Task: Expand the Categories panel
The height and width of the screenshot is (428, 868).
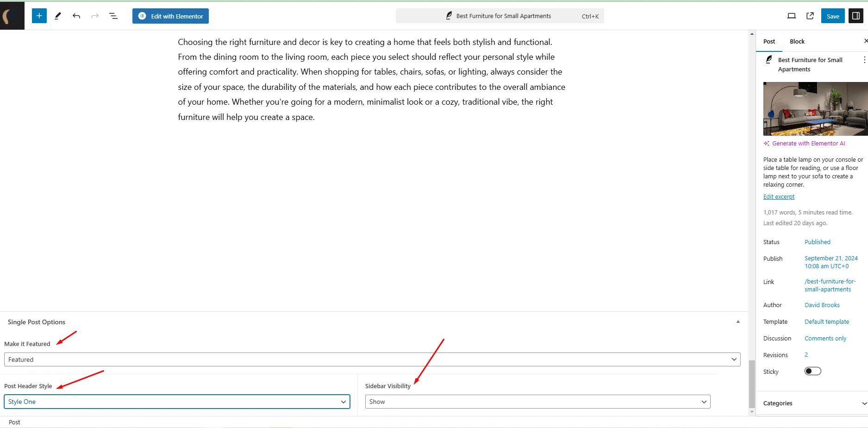Action: coord(812,403)
